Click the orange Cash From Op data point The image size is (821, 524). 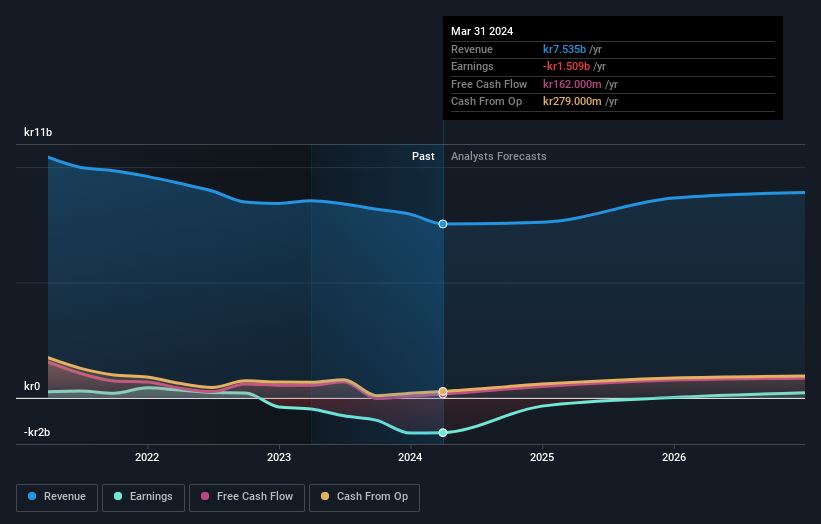(443, 391)
